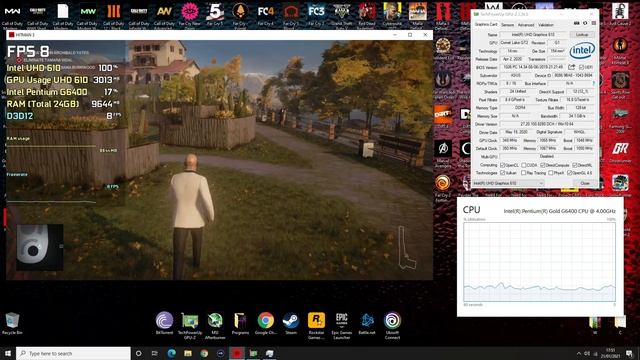This screenshot has height=360, width=640.
Task: Toggle the DirectML checkbox
Action: (574, 165)
